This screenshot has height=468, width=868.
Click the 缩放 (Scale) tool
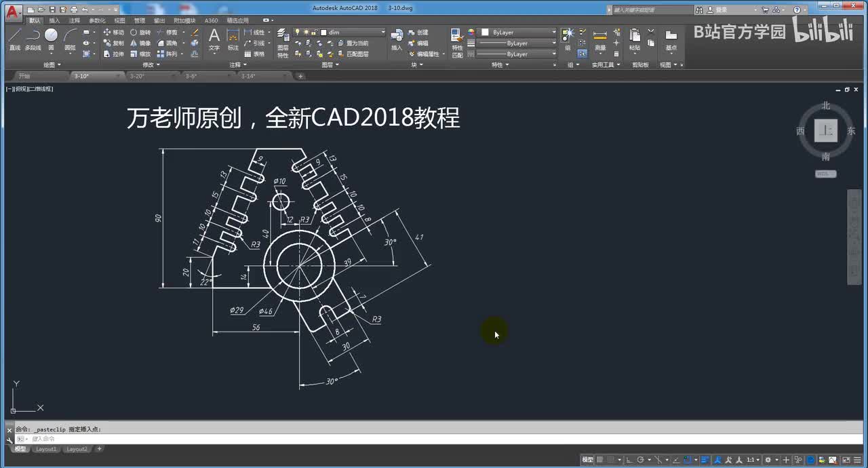pos(140,54)
